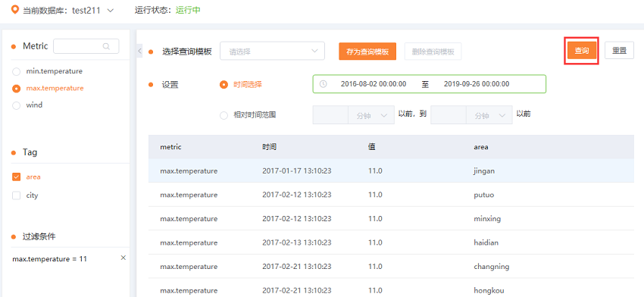Open the 选择查询模板 dropdown
644x297 pixels.
pos(272,52)
